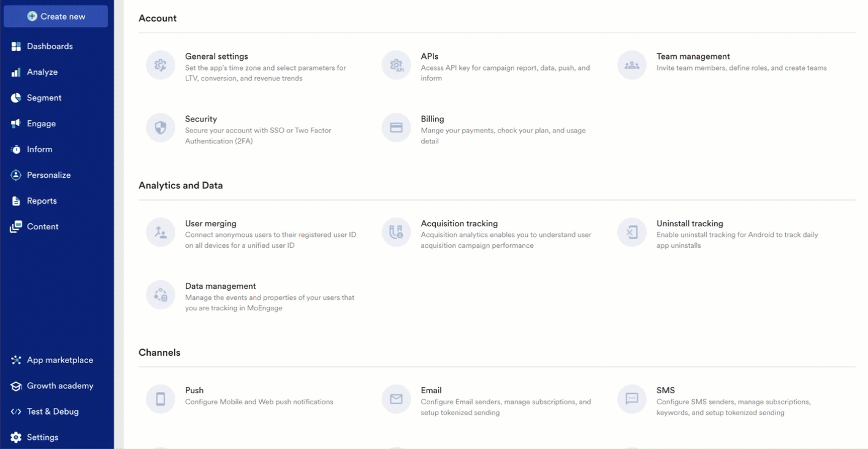
Task: Click the Reports document icon
Action: point(16,201)
